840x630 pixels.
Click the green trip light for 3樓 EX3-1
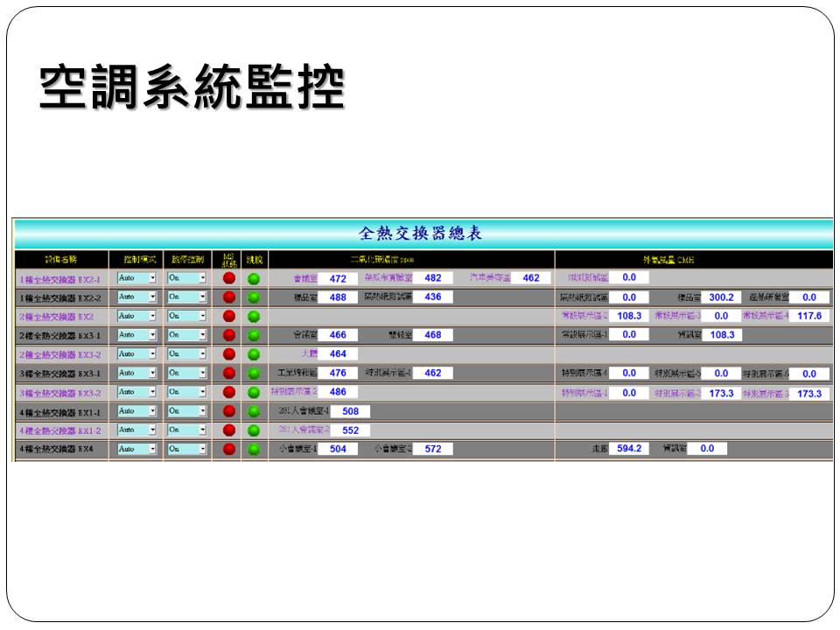point(254,374)
